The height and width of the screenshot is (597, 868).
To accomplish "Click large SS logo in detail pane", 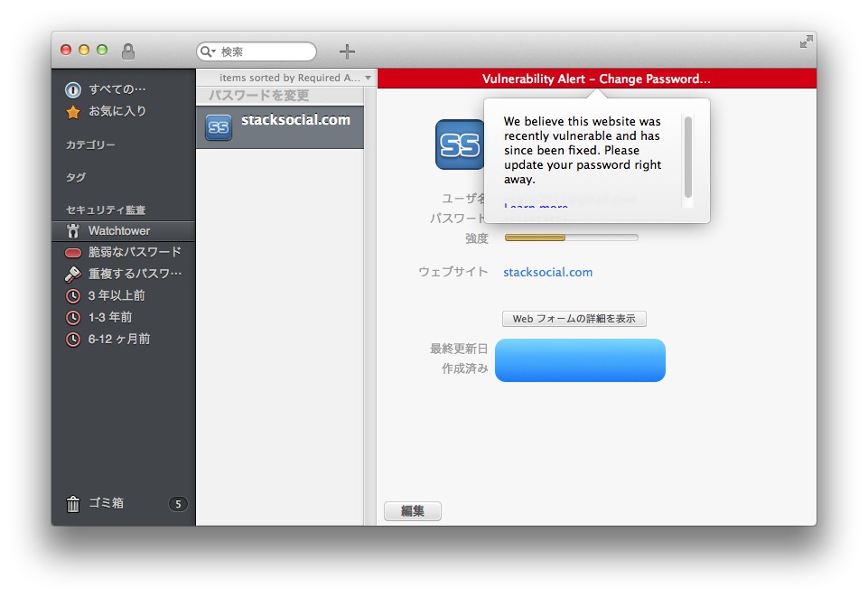I will coord(460,145).
